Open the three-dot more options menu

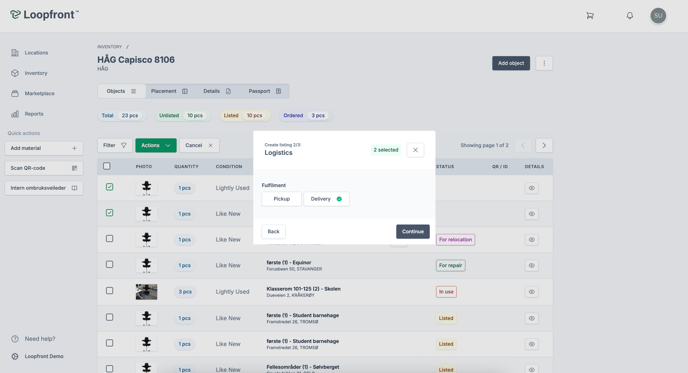pyautogui.click(x=544, y=63)
